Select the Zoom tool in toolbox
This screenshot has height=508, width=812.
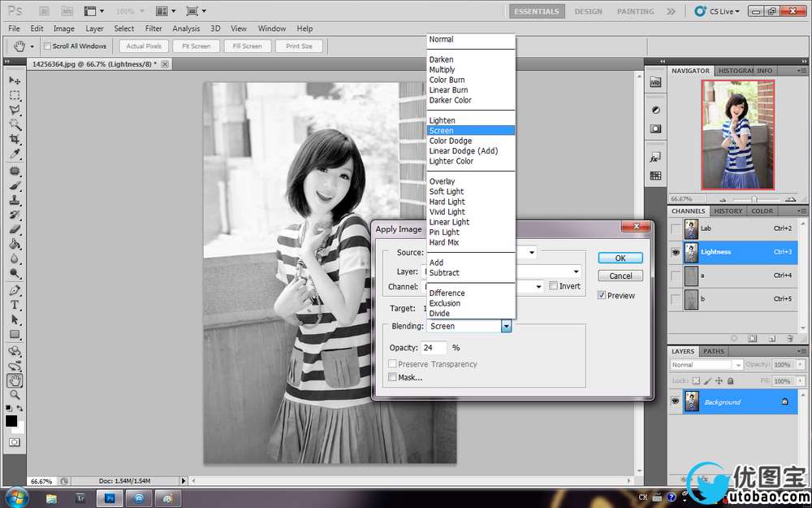pyautogui.click(x=15, y=395)
